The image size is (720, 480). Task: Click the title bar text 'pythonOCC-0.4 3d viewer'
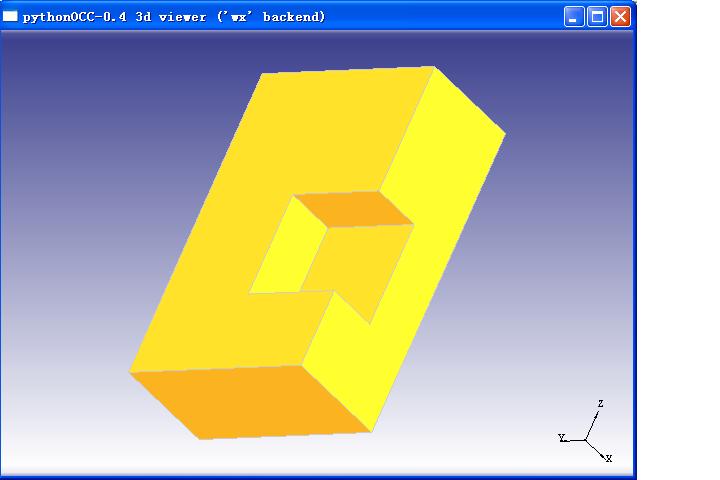point(114,17)
